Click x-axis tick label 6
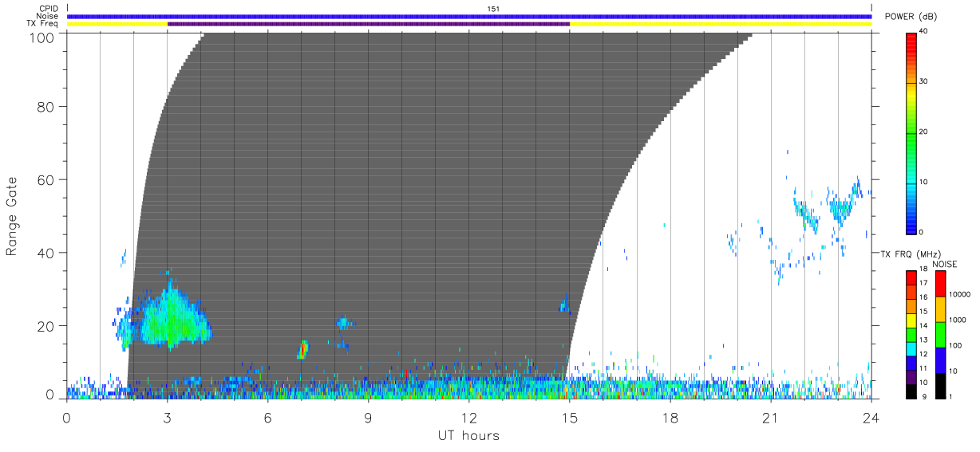The width and height of the screenshot is (980, 452). click(267, 418)
